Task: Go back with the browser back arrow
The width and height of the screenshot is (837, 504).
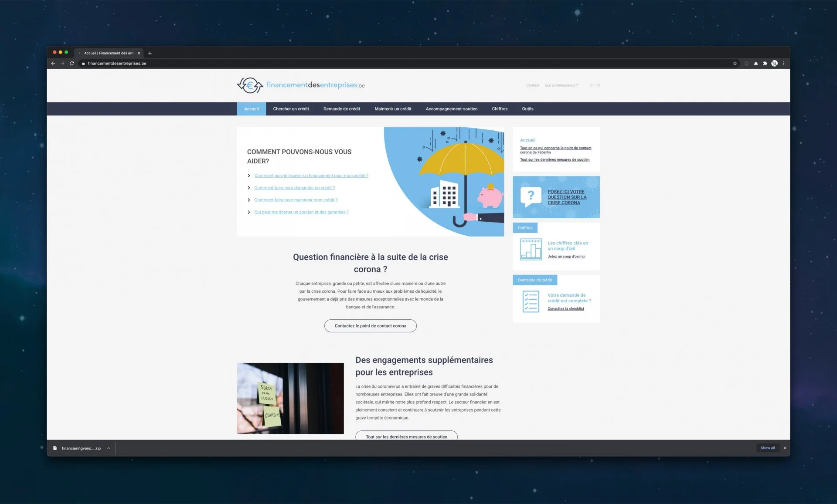Action: 53,63
